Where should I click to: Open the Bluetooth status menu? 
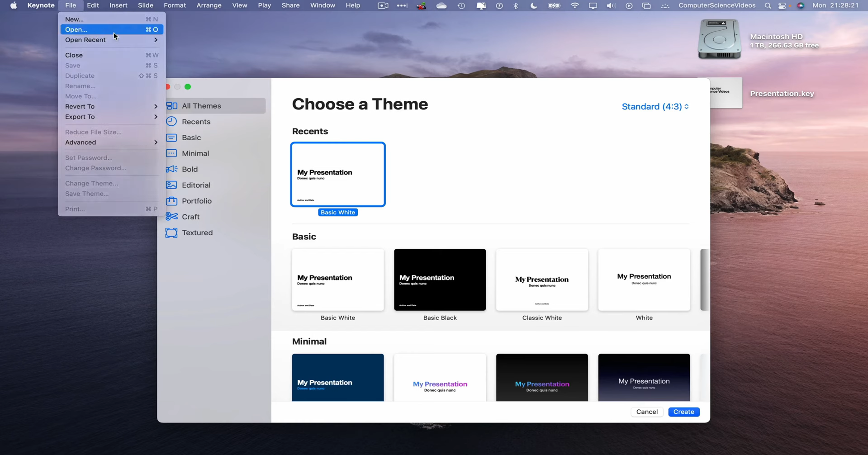point(516,5)
